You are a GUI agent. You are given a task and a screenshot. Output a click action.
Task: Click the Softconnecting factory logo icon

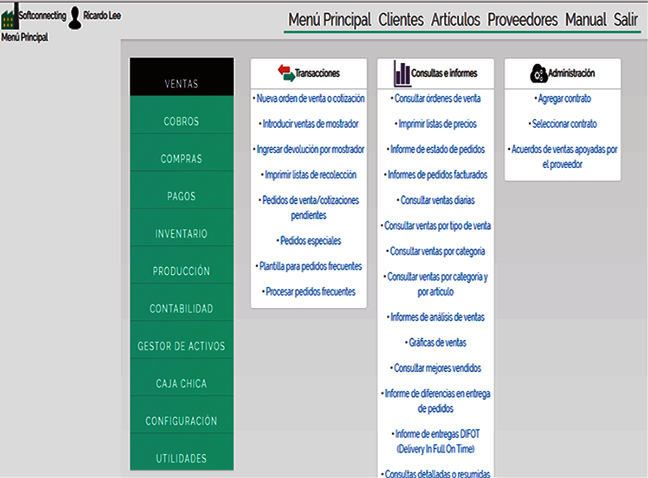pyautogui.click(x=9, y=20)
